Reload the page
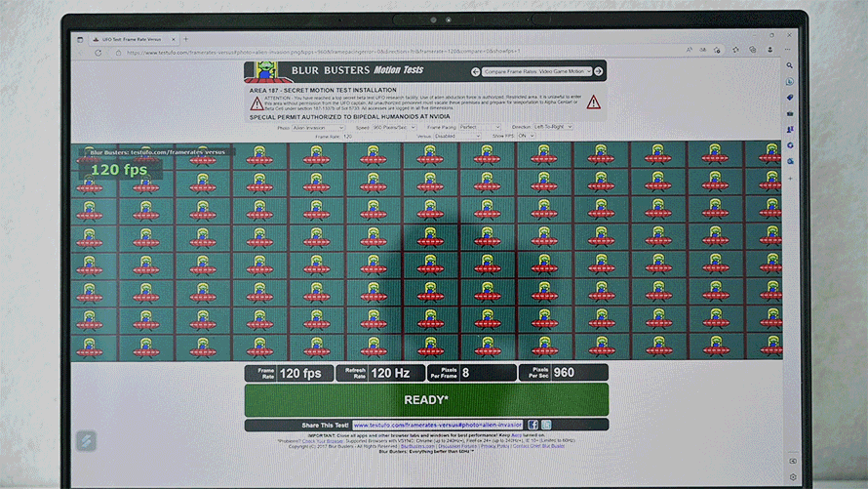This screenshot has height=489, width=868. (98, 53)
